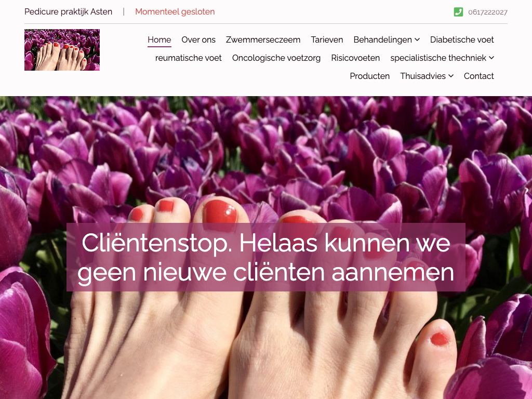Go to the Home menu item

click(x=159, y=39)
